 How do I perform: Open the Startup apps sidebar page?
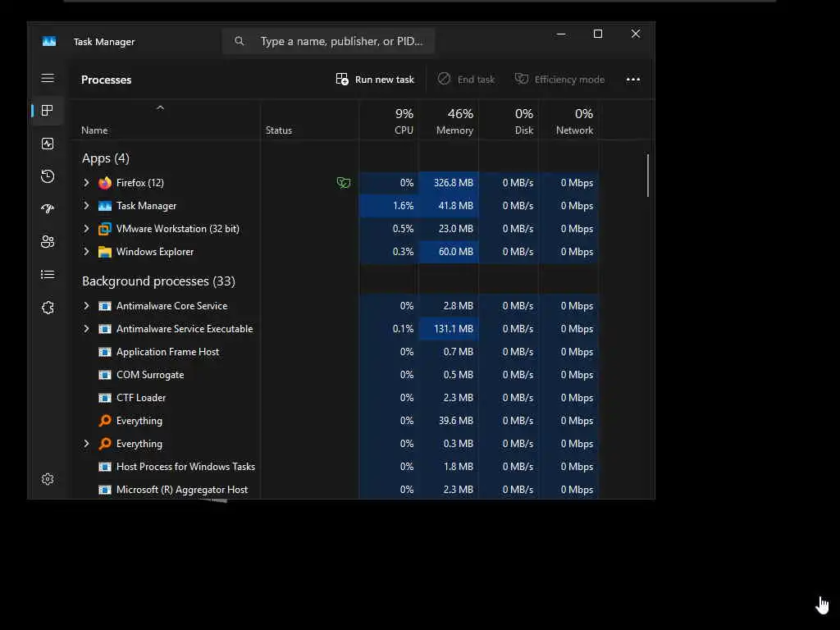(48, 209)
